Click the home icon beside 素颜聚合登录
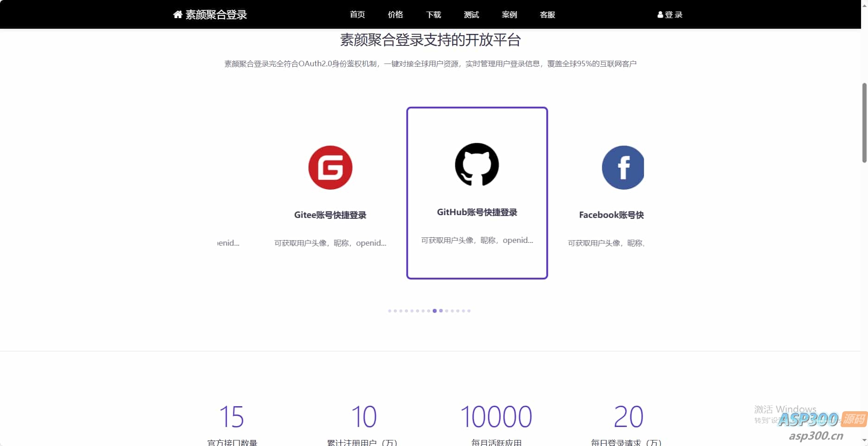The width and height of the screenshot is (868, 446). click(177, 14)
